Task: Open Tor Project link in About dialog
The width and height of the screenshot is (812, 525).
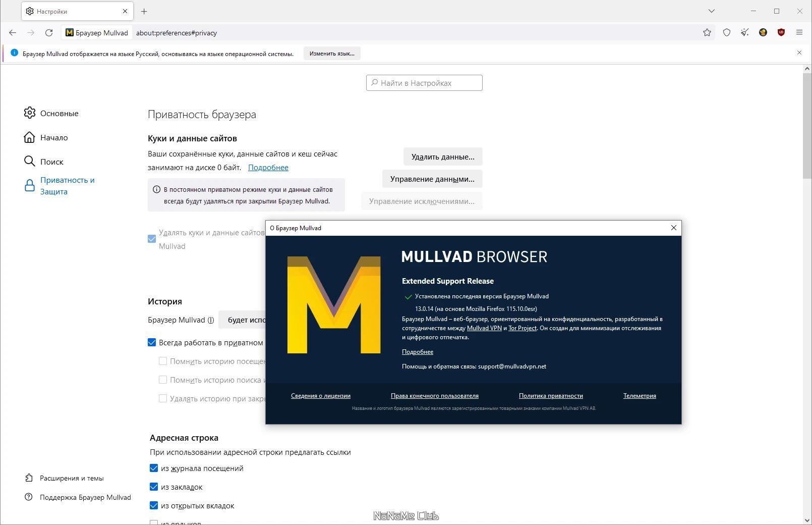Action: 522,328
